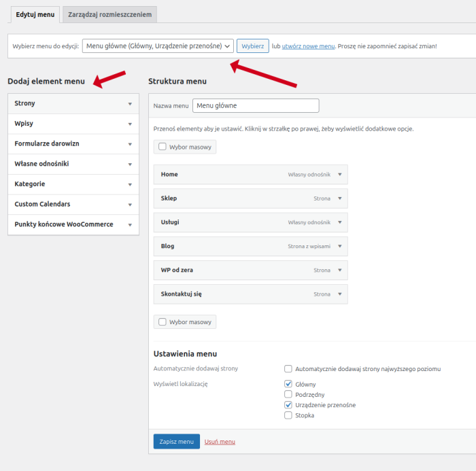The height and width of the screenshot is (471, 476).
Task: Open Formularze darowizn section
Action: (x=129, y=144)
